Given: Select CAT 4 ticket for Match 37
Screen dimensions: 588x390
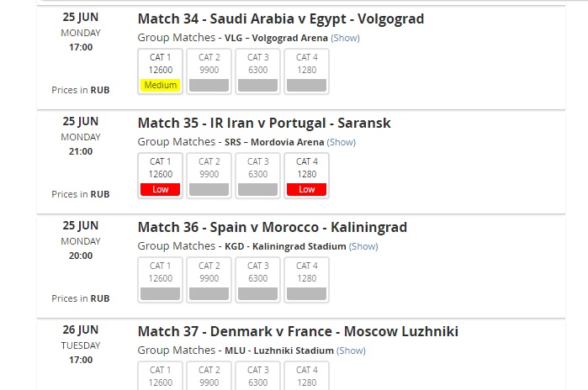Looking at the screenshot, I should coord(306,376).
